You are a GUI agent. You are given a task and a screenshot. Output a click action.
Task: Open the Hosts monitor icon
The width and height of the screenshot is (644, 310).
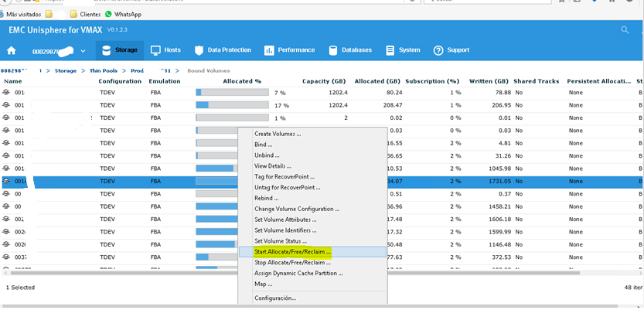point(155,50)
